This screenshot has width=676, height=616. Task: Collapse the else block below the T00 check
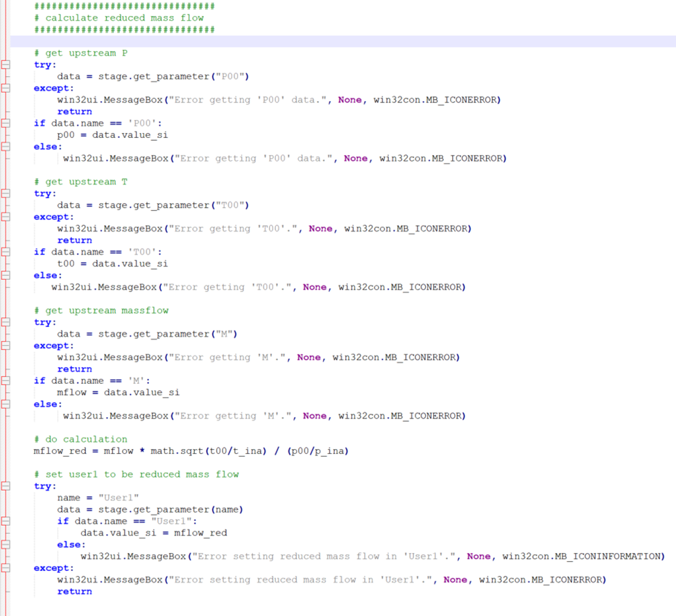pos(6,275)
